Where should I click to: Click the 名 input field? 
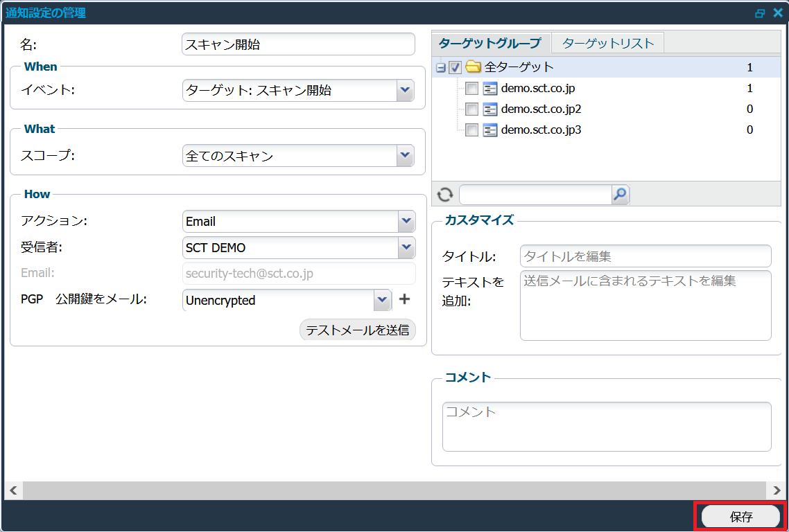click(298, 44)
